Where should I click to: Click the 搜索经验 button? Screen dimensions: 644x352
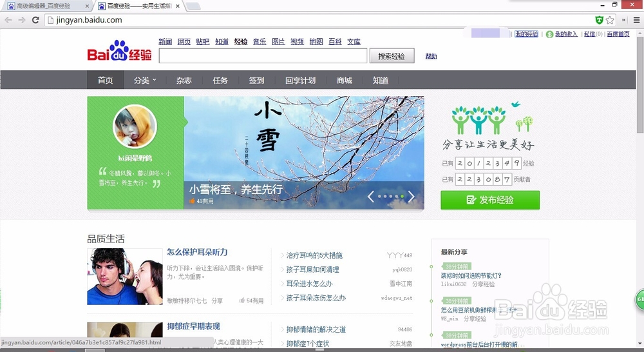pyautogui.click(x=392, y=56)
